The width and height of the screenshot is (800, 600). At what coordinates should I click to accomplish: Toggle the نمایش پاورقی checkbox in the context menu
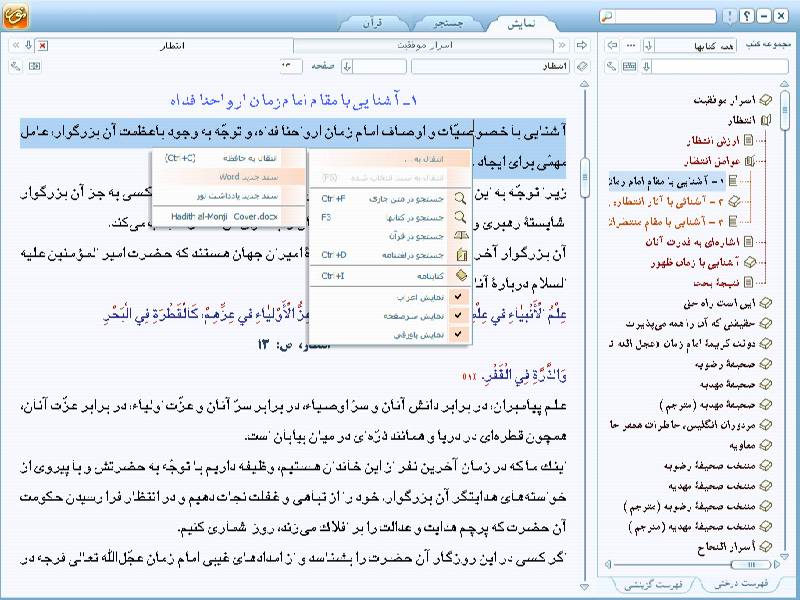click(458, 334)
